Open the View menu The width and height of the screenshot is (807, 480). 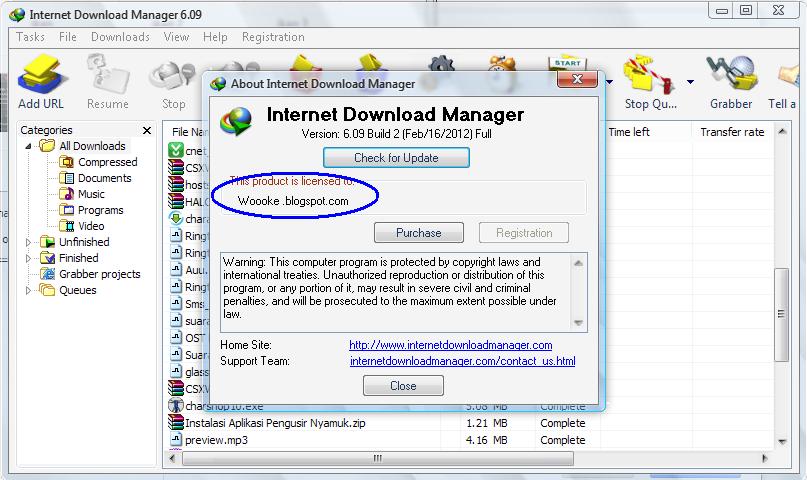click(x=176, y=37)
